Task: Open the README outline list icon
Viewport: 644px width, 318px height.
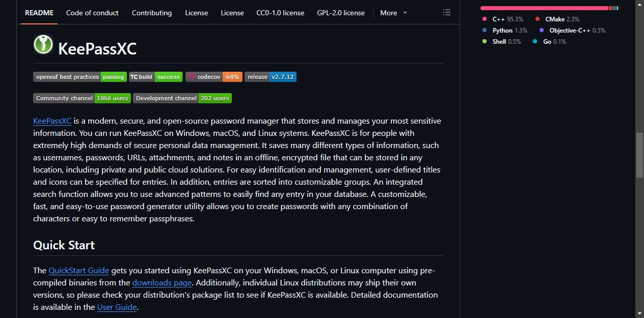Action: [x=447, y=13]
